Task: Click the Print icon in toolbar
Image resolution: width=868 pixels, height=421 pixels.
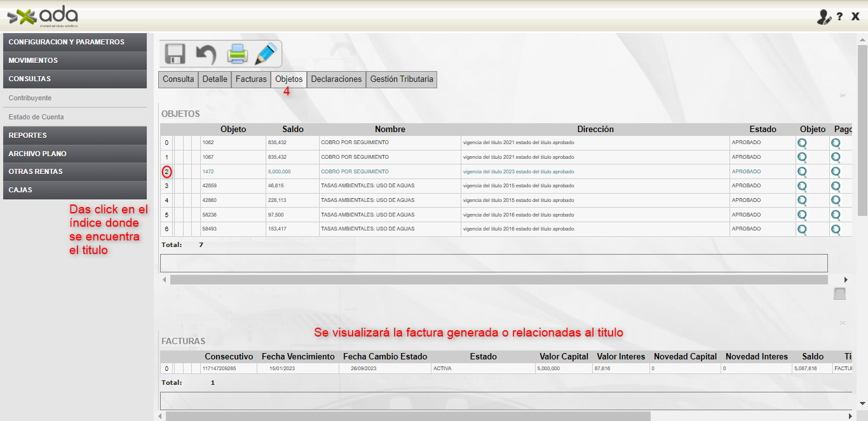Action: pos(237,54)
